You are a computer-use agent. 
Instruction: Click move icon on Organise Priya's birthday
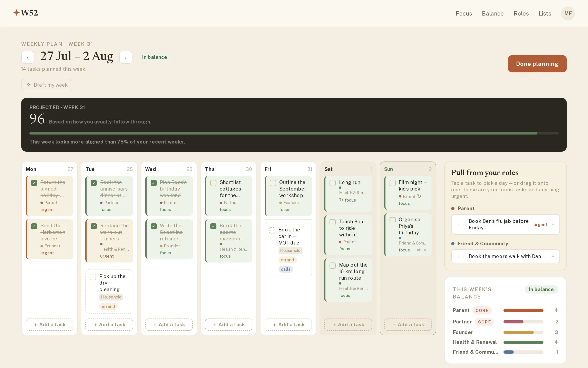(x=419, y=250)
